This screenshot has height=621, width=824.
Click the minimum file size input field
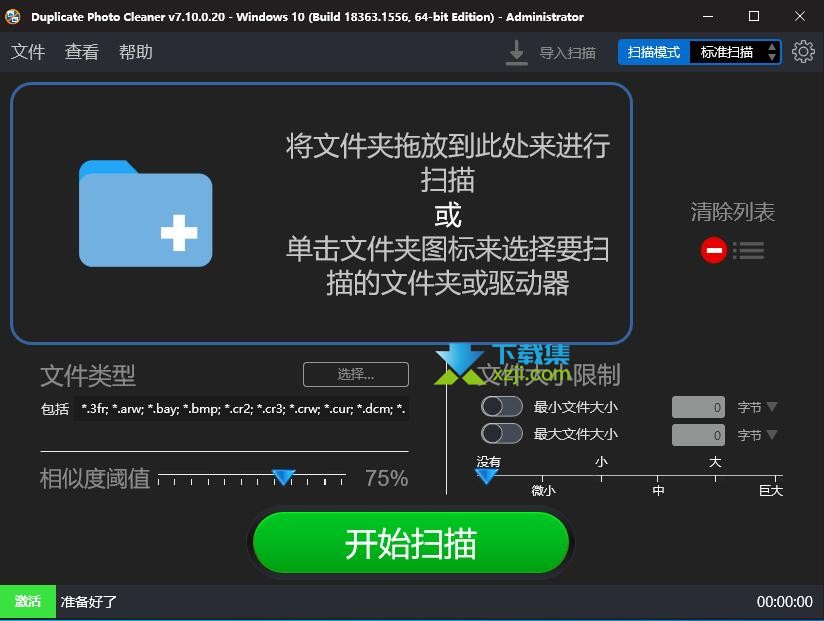pos(698,407)
